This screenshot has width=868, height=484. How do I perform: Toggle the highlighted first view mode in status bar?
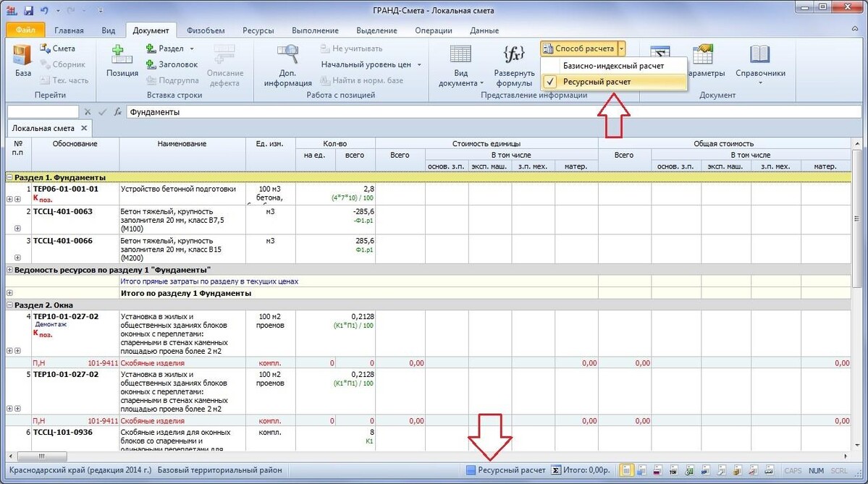626,470
